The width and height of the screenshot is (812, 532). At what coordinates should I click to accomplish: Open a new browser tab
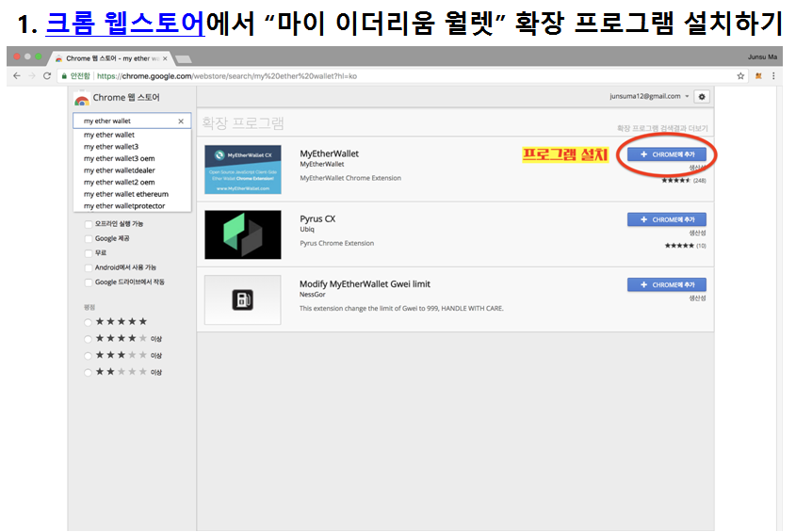183,59
